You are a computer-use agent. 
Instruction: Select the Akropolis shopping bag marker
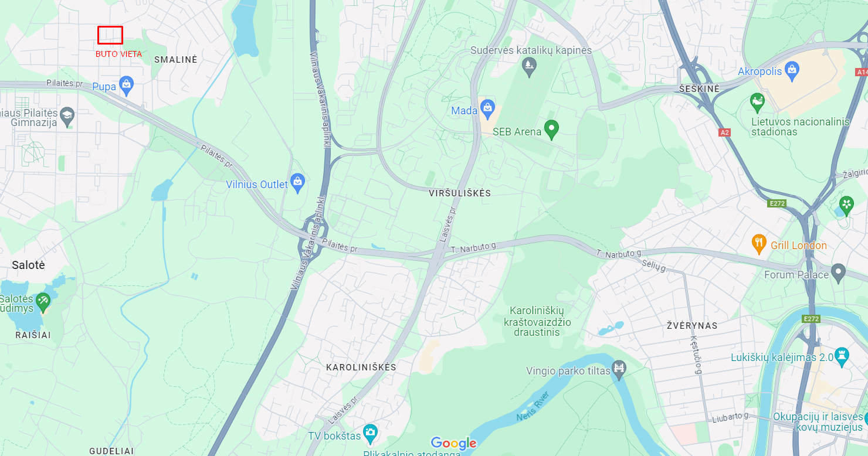792,70
